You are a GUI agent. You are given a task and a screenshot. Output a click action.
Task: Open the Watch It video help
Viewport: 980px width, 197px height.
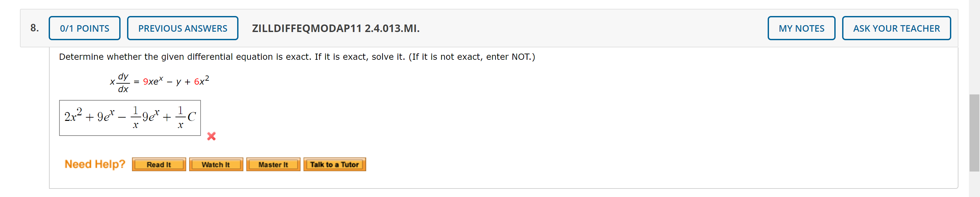(216, 164)
